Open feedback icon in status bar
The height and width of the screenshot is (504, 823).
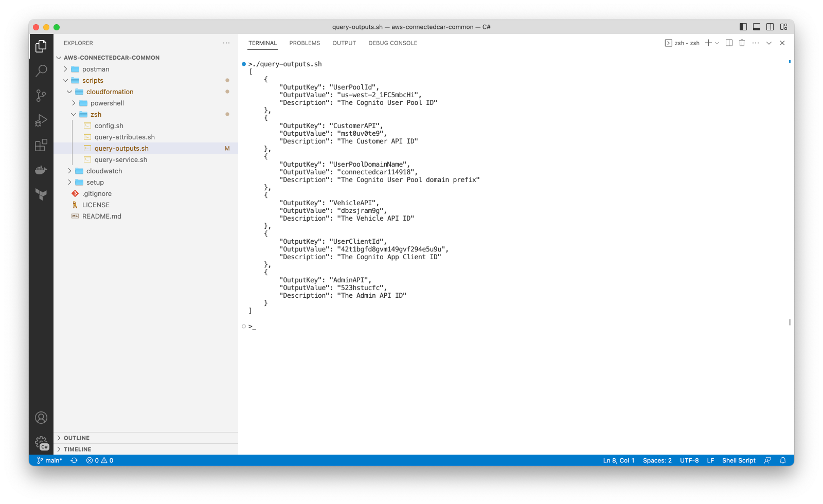point(767,460)
